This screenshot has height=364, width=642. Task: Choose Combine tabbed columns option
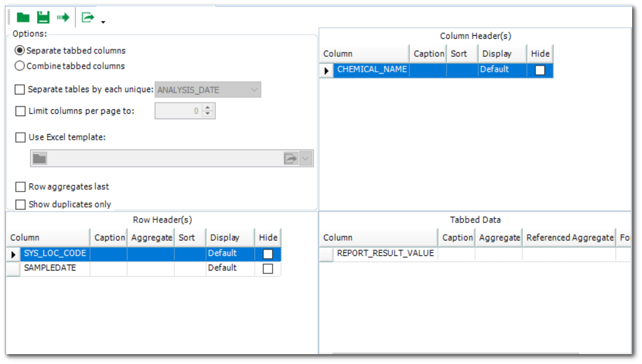(19, 66)
